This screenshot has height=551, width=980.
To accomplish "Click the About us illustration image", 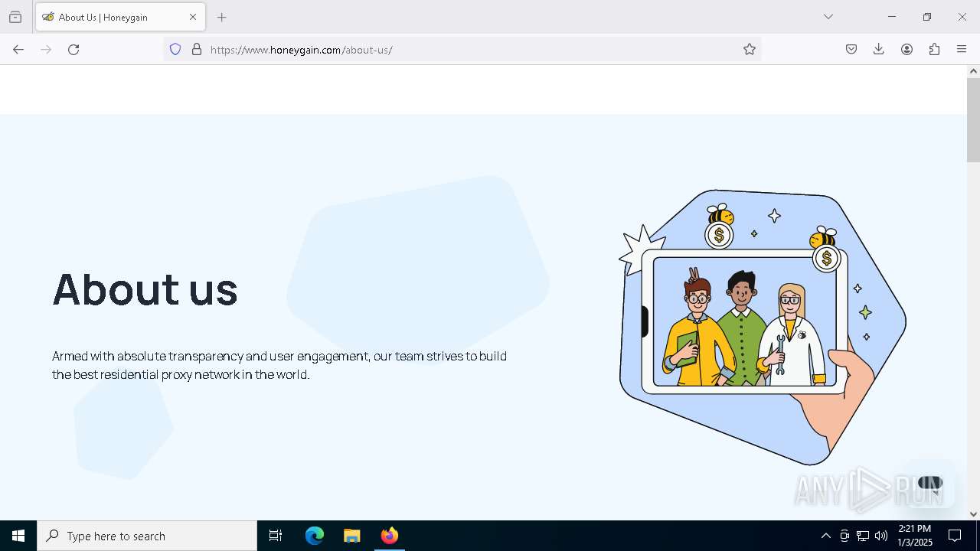I will 763,327.
